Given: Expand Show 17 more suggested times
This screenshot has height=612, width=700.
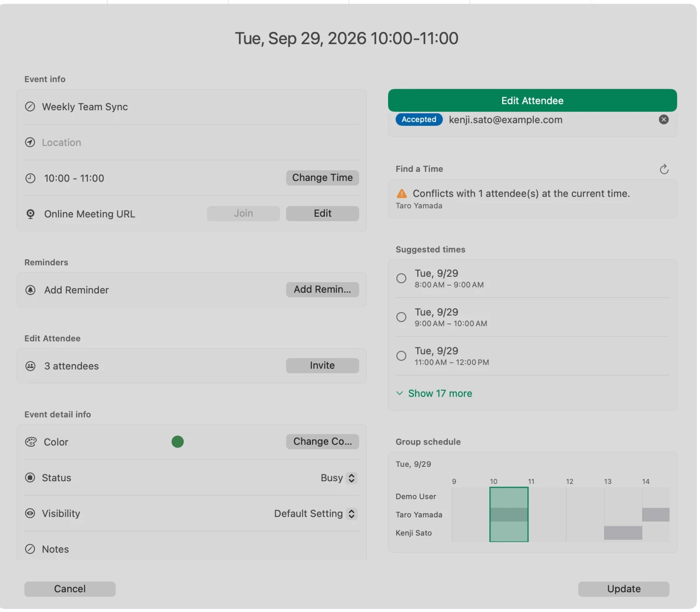Looking at the screenshot, I should (x=434, y=394).
